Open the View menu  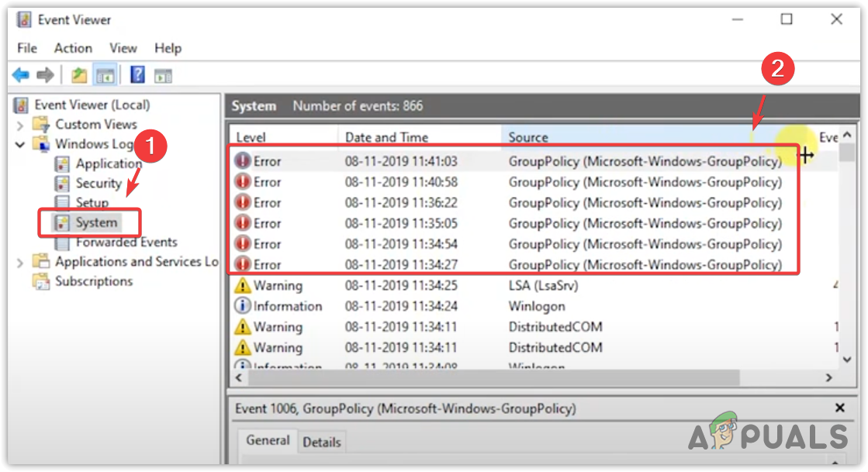[x=123, y=48]
